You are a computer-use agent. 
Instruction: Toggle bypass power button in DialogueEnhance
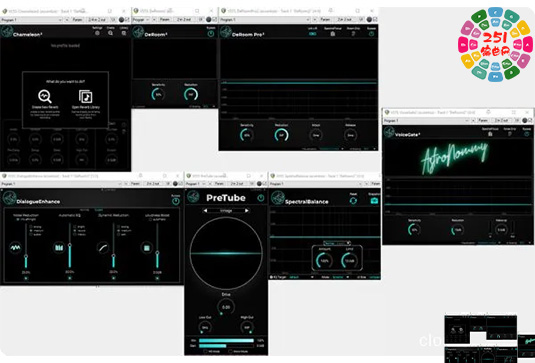click(x=176, y=201)
